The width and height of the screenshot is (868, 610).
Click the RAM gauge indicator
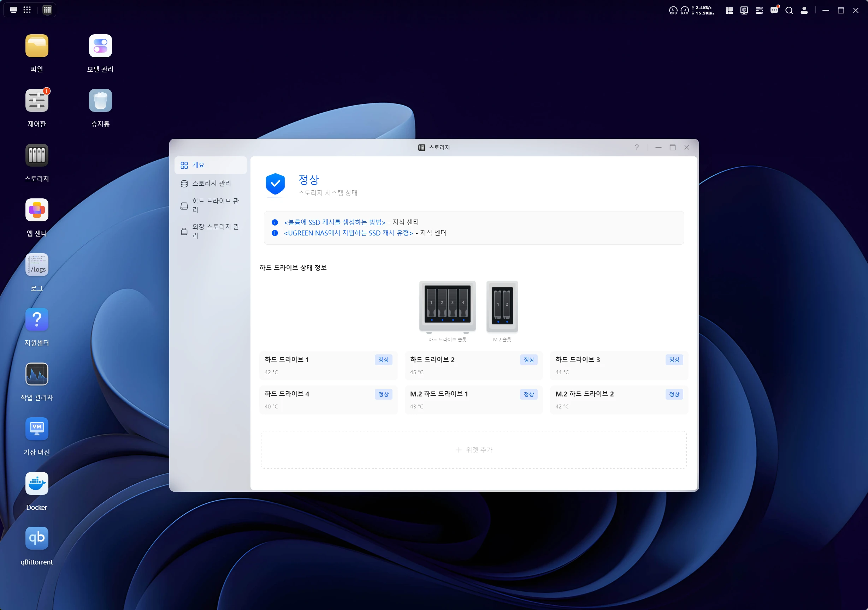(685, 10)
